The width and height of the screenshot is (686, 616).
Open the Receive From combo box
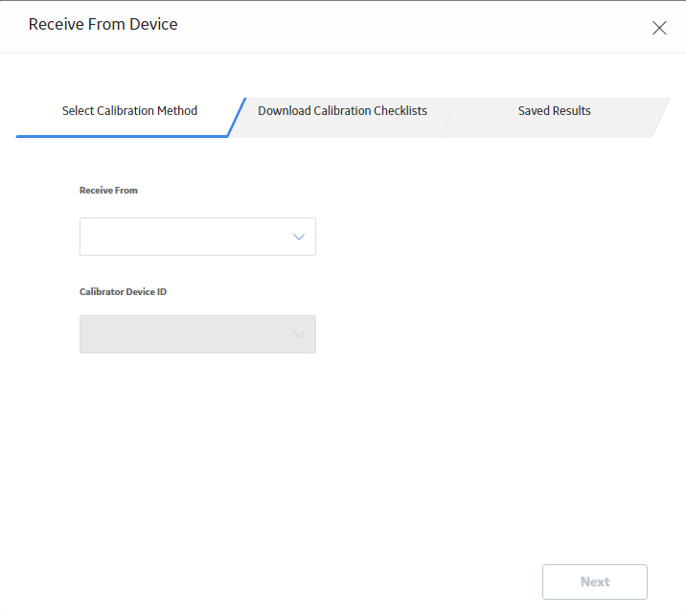(197, 237)
